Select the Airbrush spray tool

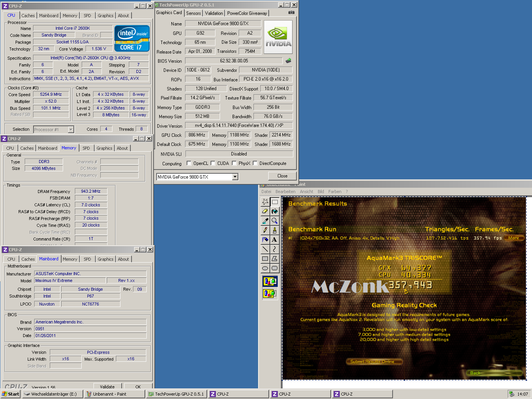265,240
